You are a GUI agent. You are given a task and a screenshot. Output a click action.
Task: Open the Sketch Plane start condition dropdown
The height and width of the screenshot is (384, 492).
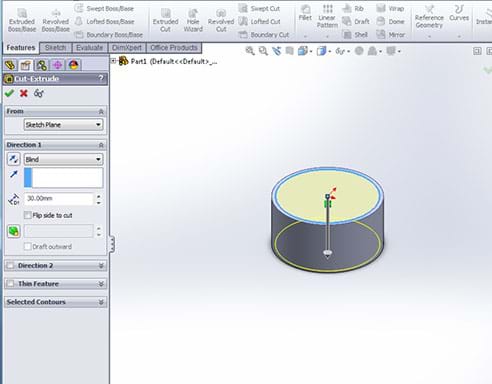(63, 125)
